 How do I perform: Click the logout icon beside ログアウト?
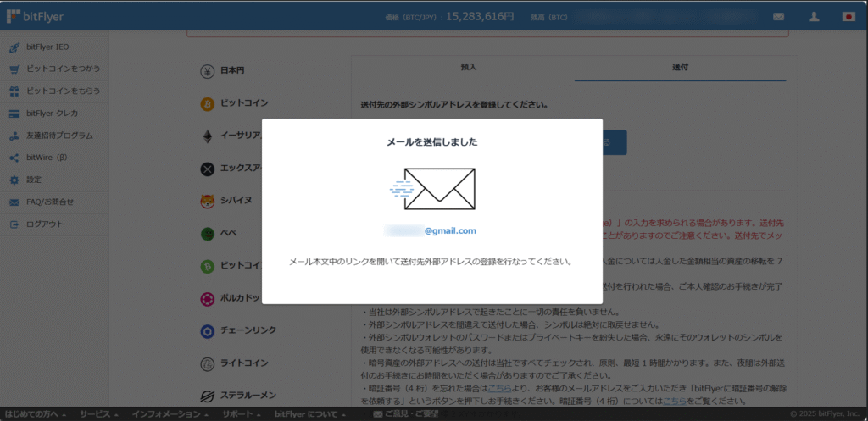[x=15, y=224]
